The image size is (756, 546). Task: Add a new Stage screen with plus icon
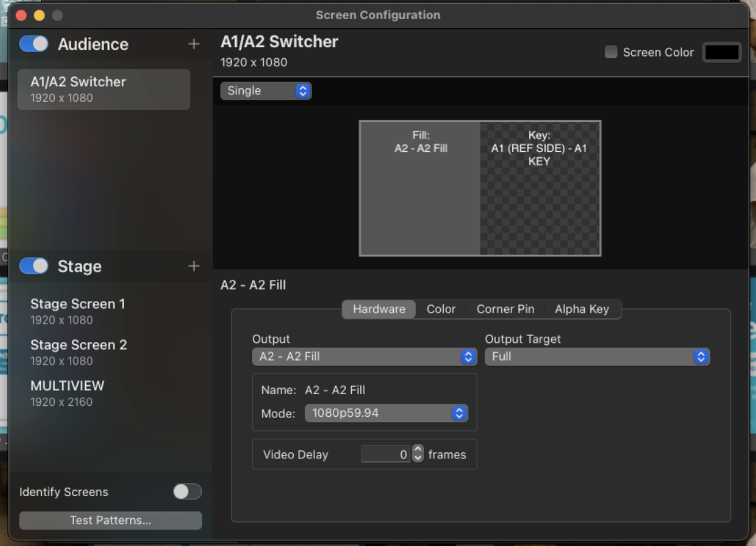194,266
